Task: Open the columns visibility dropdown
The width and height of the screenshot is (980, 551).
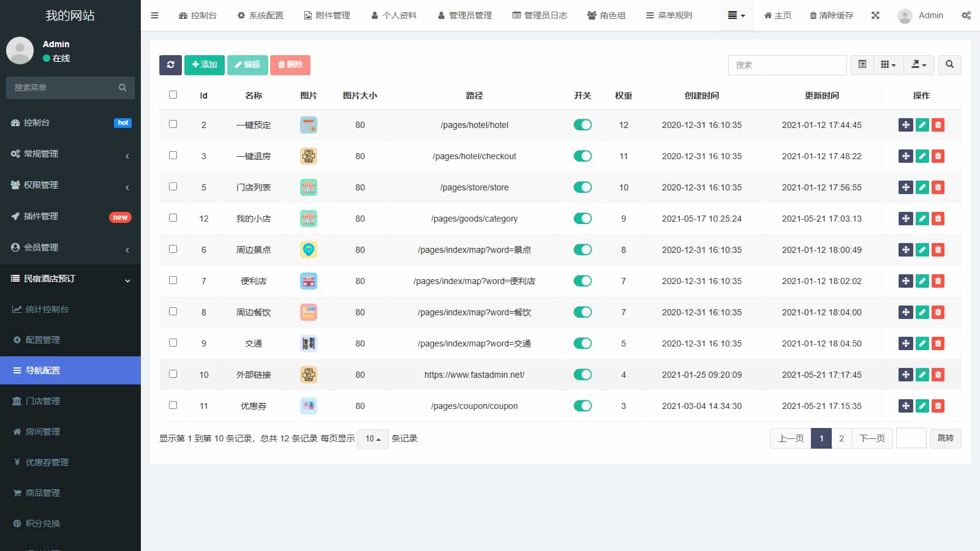Action: (888, 65)
